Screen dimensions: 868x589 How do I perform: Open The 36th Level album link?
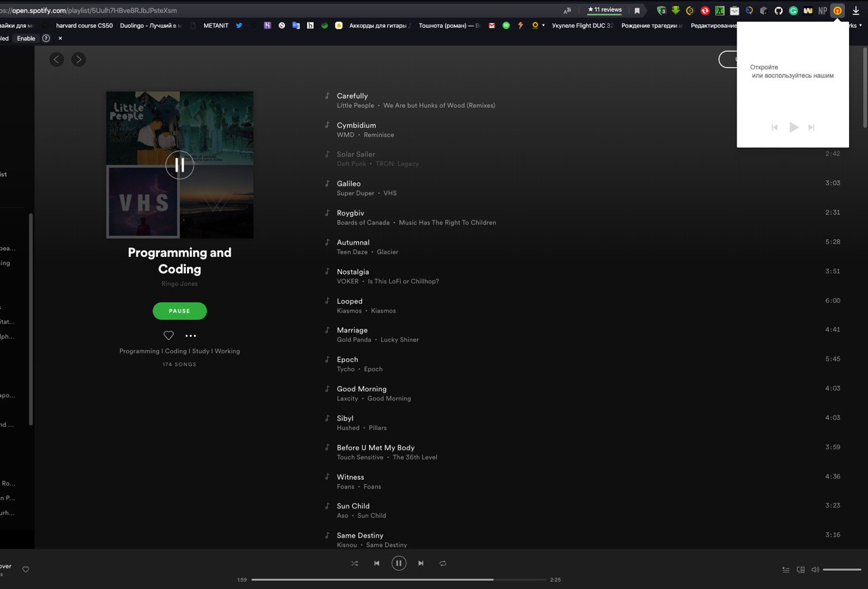(x=415, y=457)
